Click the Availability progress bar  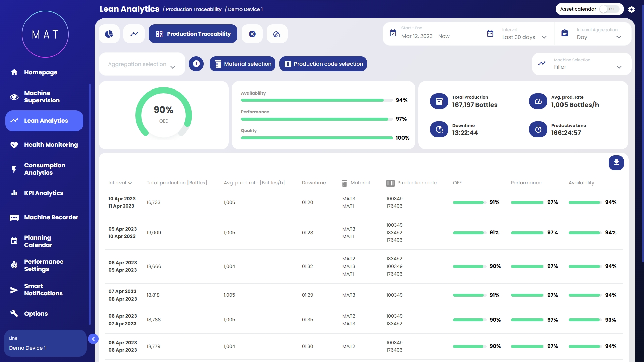317,100
